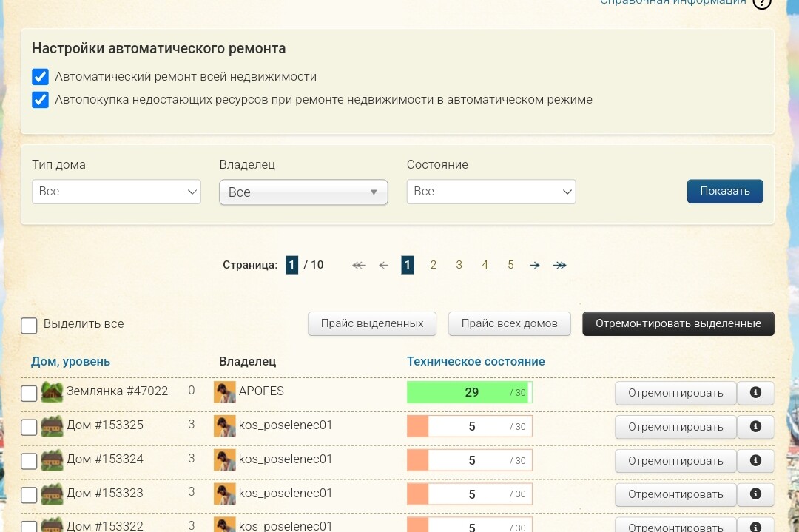Uncheck auto-purchase of missing resources
The width and height of the screenshot is (799, 532).
click(x=41, y=100)
